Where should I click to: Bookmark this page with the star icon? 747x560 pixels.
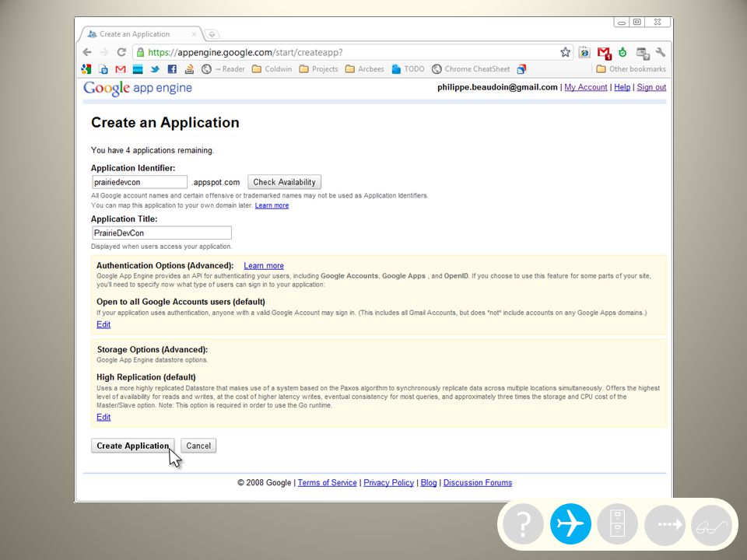(x=565, y=52)
